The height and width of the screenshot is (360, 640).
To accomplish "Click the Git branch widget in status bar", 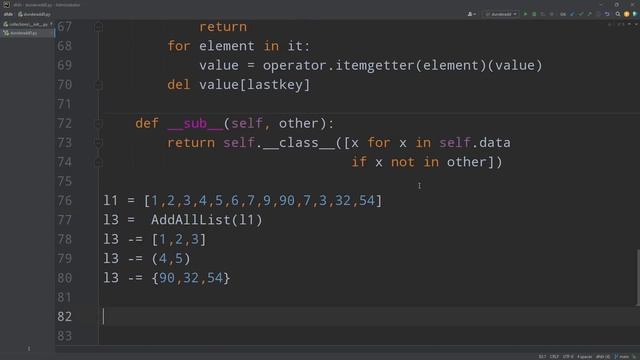I will 622,357.
